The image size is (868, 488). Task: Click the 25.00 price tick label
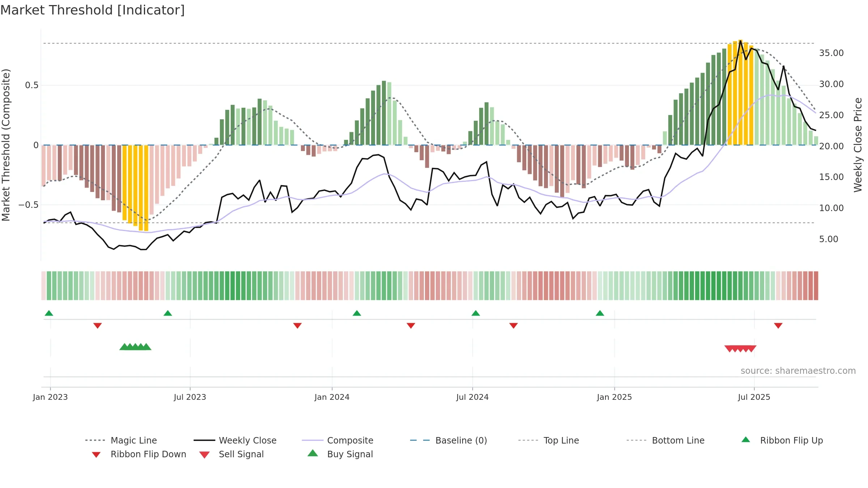(x=831, y=115)
